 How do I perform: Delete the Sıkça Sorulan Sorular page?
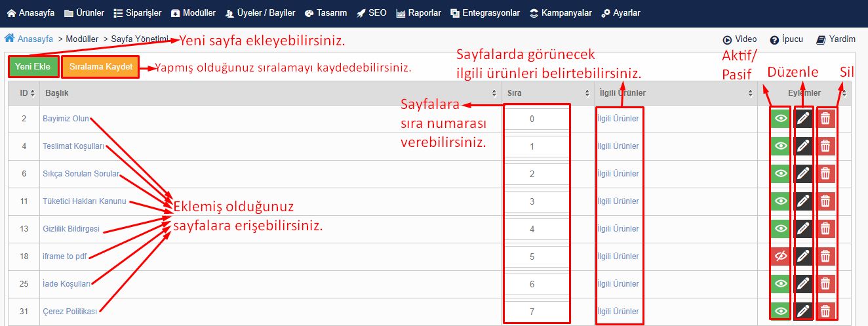coord(826,174)
